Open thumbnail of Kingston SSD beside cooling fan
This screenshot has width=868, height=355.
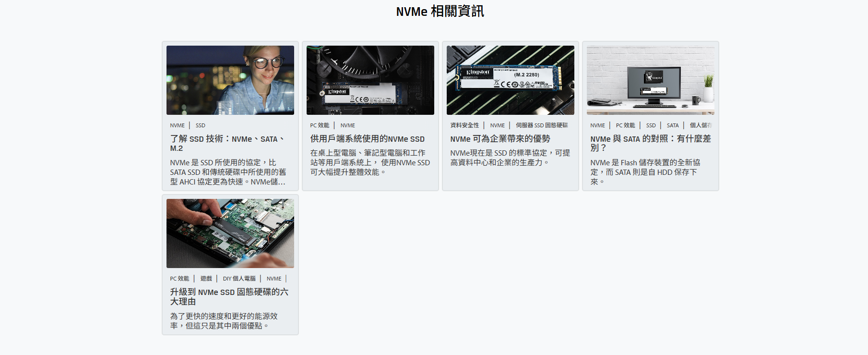(x=370, y=80)
